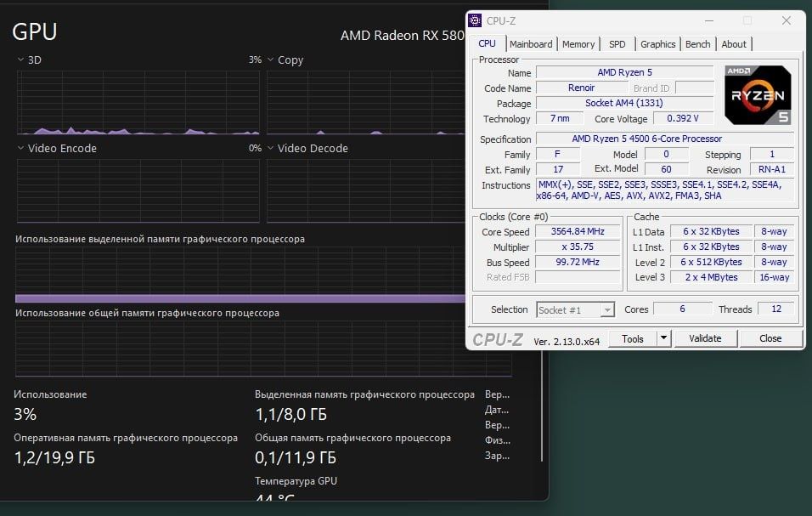Image resolution: width=812 pixels, height=516 pixels.
Task: Click the Stepping value 1
Action: click(x=771, y=154)
